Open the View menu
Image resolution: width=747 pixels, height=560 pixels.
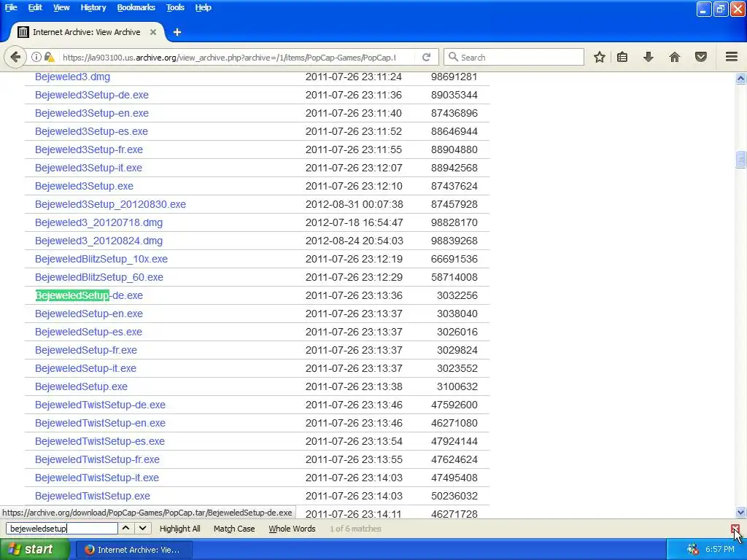click(61, 7)
